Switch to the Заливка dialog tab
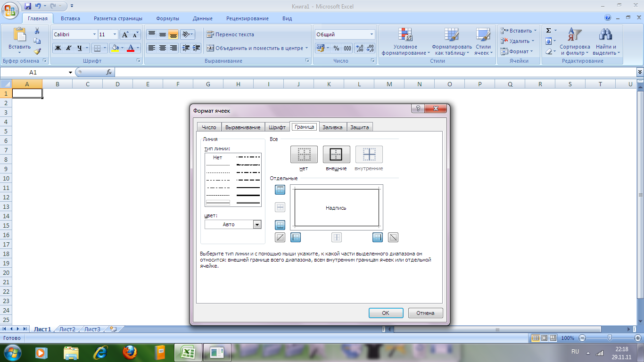The height and width of the screenshot is (362, 644). click(333, 127)
